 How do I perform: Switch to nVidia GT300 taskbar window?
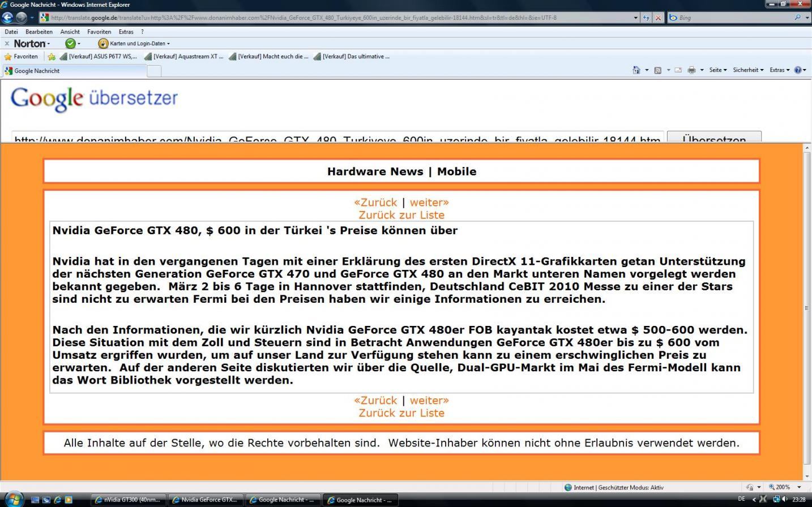[x=129, y=500]
